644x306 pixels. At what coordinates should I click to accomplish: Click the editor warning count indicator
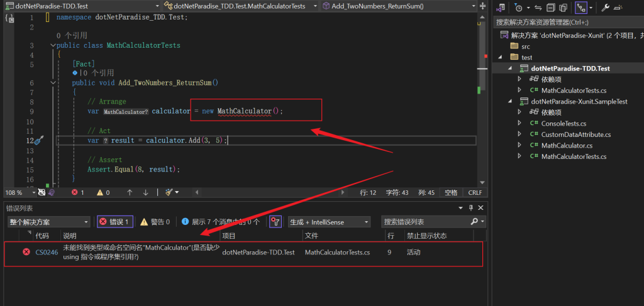(103, 192)
